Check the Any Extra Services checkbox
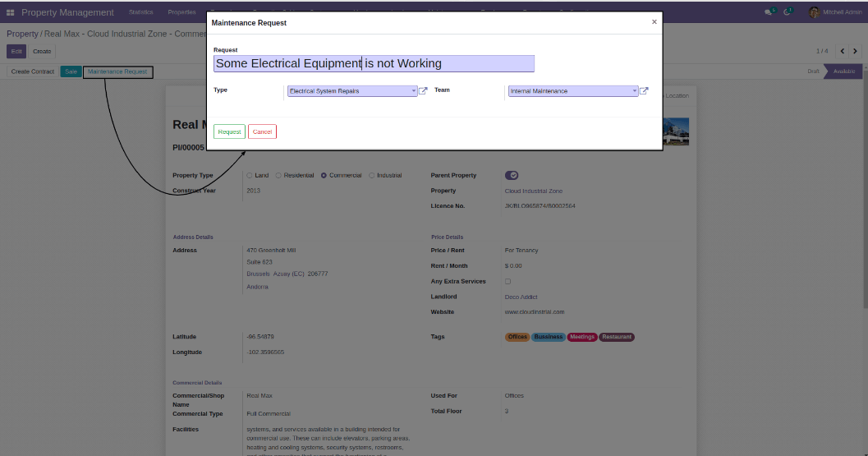 pyautogui.click(x=507, y=282)
